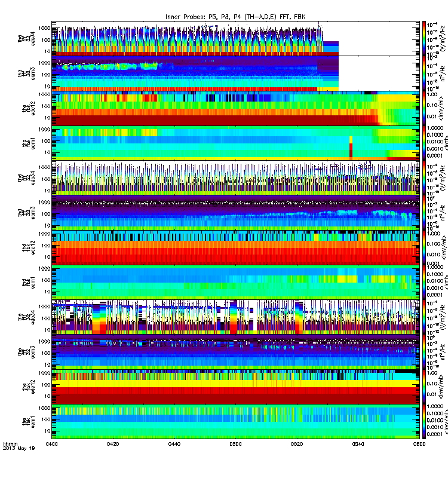
Task: Click the color bar beside thd fbk scm1 panel
Action: pyautogui.click(x=424, y=282)
